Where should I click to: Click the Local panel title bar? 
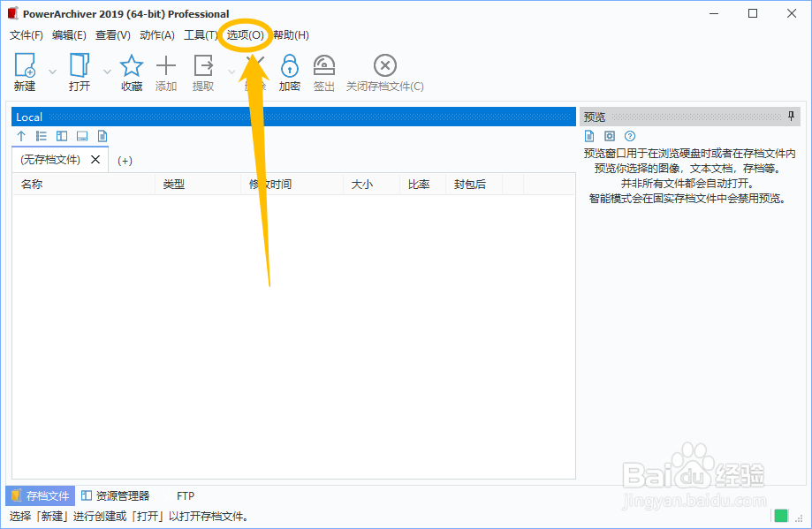pyautogui.click(x=293, y=117)
